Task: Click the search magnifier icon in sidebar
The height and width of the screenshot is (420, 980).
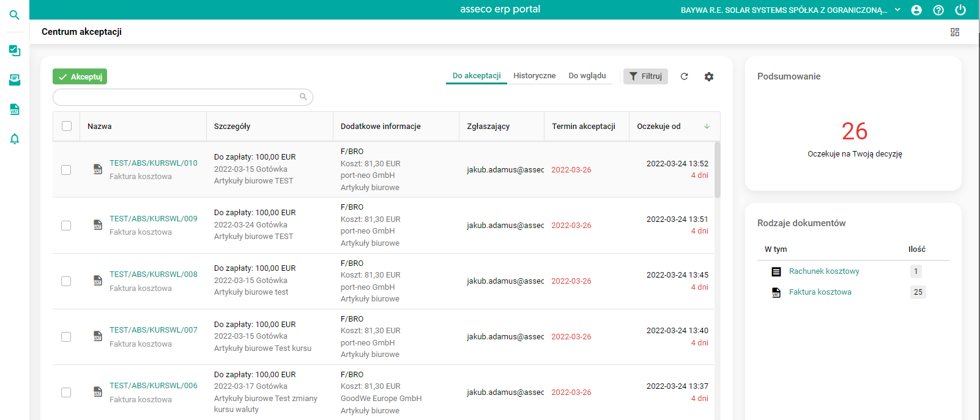Action: [x=15, y=15]
